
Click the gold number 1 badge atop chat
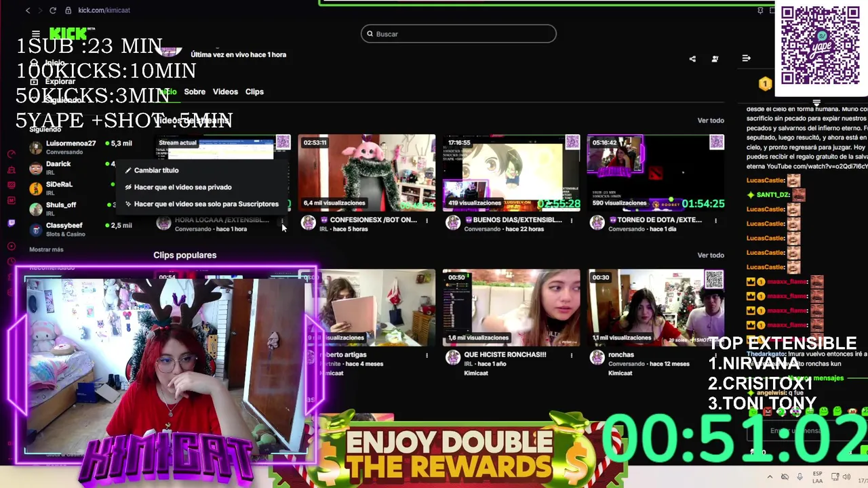[765, 84]
